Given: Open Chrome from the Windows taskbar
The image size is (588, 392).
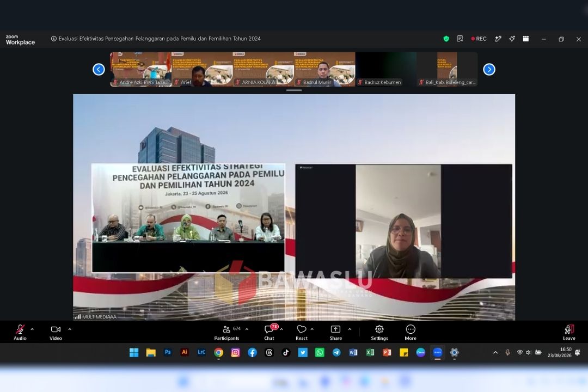Looking at the screenshot, I should point(218,353).
